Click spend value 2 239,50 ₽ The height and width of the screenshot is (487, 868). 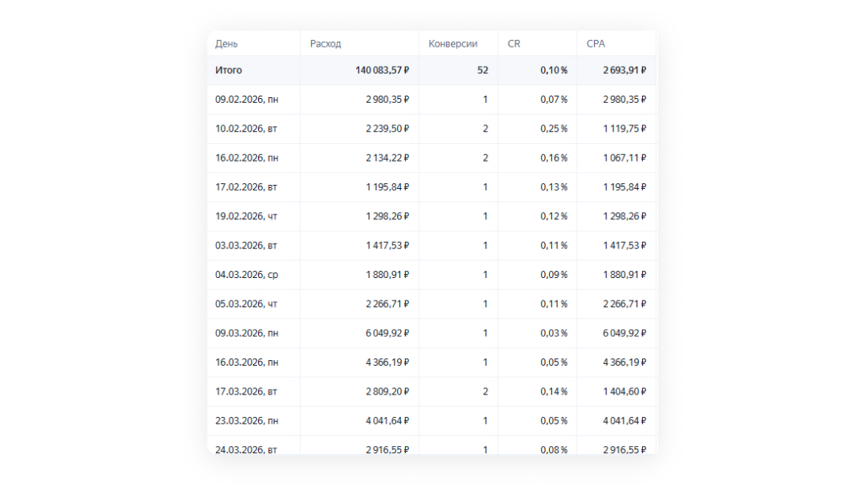pos(387,129)
